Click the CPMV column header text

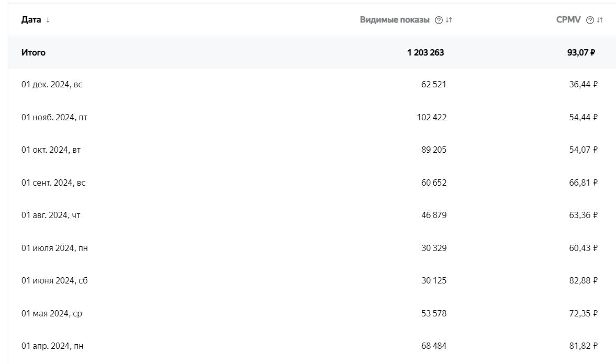tap(568, 20)
